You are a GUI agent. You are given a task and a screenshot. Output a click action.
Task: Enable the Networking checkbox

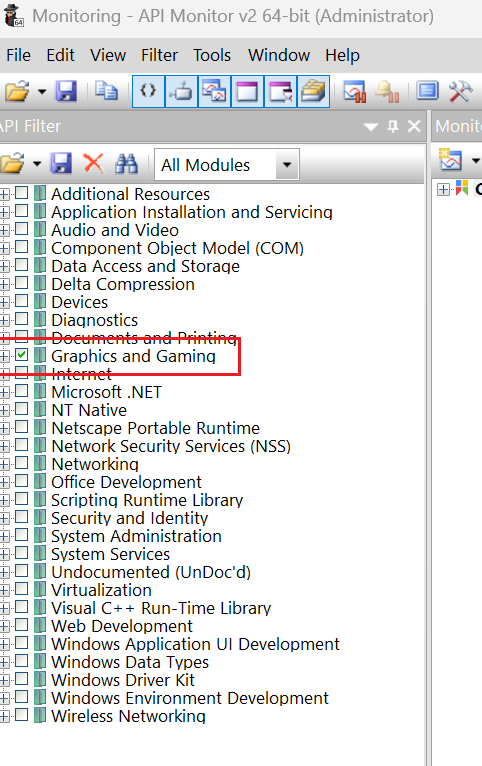point(21,463)
